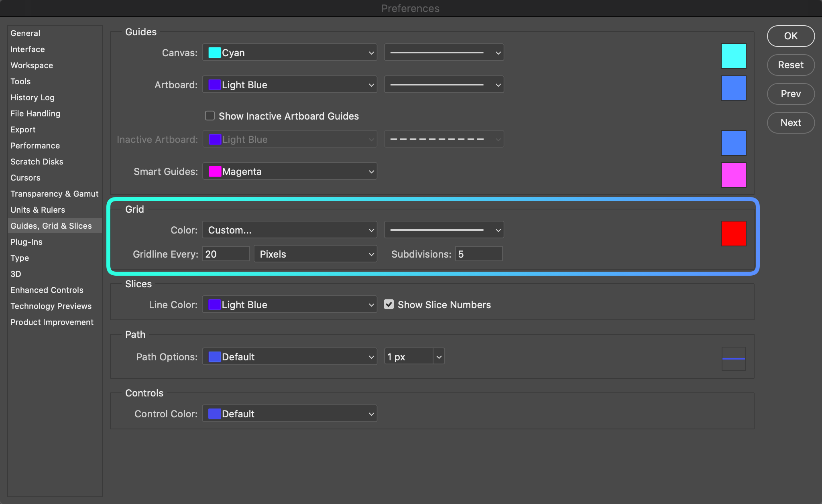
Task: Open the Control Color Default dropdown
Action: [x=289, y=414]
